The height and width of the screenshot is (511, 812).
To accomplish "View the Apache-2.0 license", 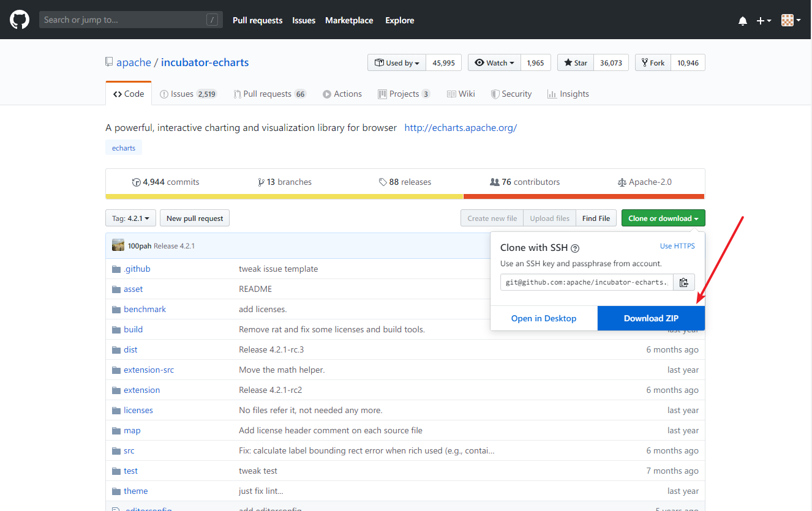I will tap(645, 182).
